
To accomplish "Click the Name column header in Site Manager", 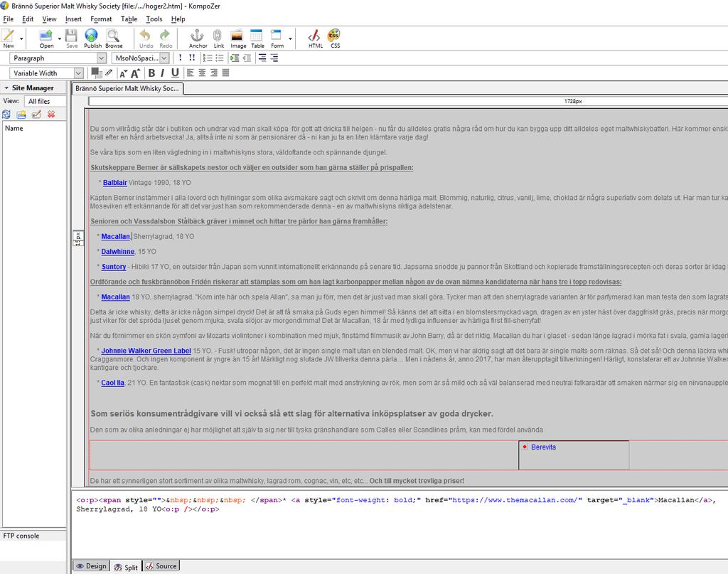I will (x=34, y=128).
